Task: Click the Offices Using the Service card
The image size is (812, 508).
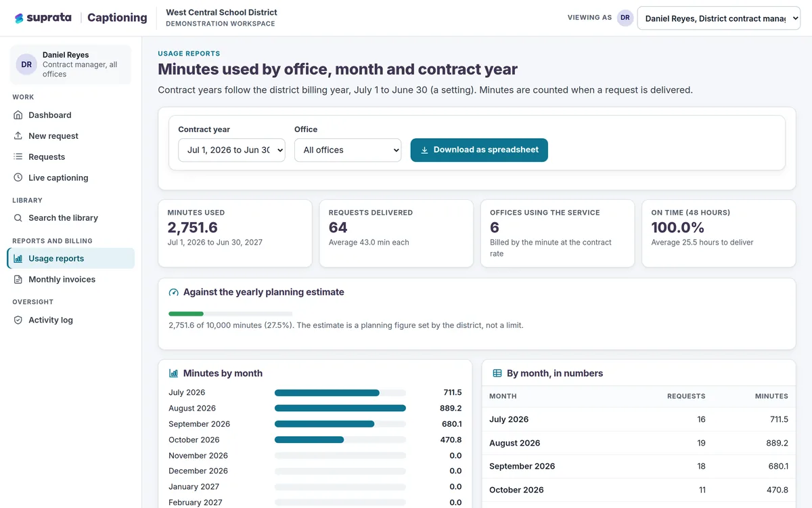Action: click(558, 233)
